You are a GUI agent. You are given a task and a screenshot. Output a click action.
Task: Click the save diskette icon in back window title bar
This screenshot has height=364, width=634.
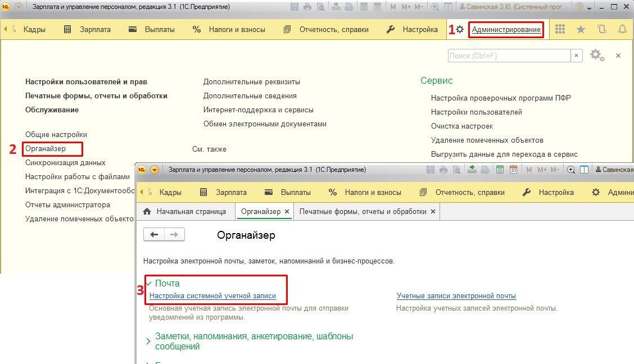(x=295, y=7)
